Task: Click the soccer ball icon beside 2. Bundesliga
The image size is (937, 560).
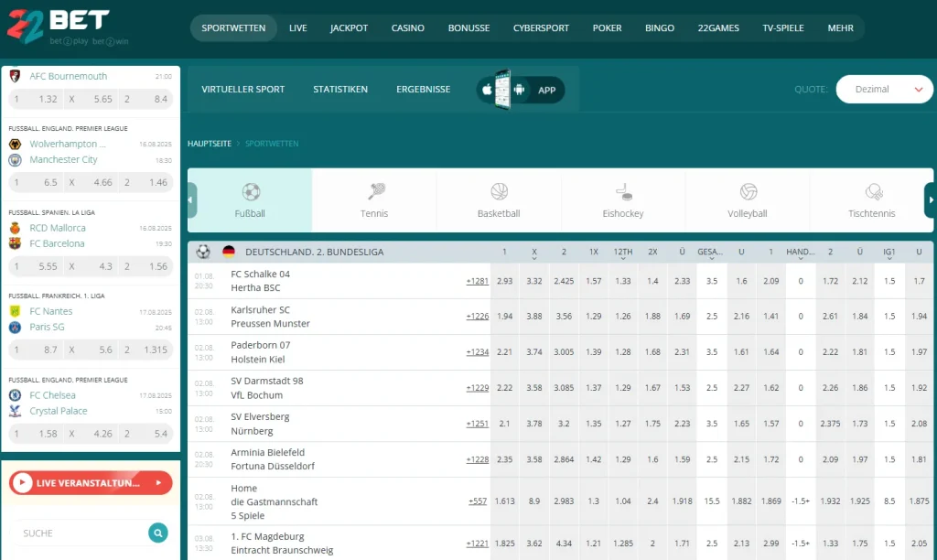Action: point(203,252)
